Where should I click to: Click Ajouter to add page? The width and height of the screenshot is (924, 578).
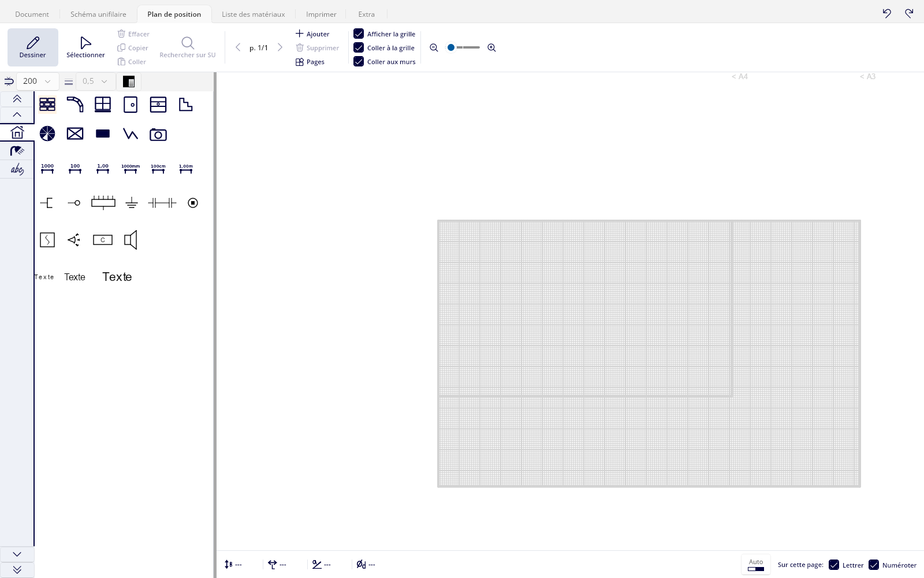(312, 34)
